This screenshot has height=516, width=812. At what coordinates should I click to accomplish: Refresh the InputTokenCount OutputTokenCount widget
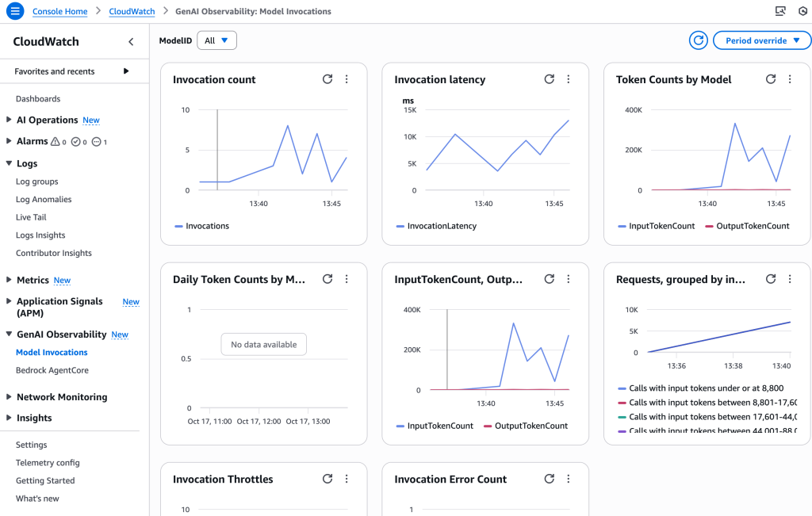click(549, 279)
